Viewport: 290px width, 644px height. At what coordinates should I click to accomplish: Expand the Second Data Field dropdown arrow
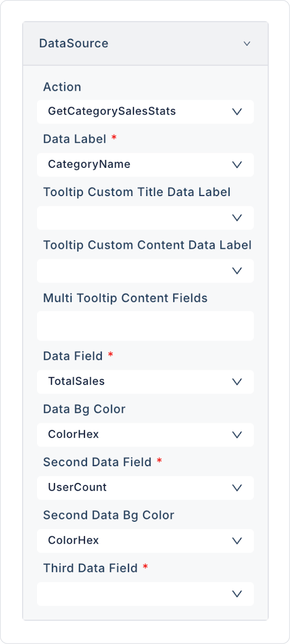[x=237, y=488]
